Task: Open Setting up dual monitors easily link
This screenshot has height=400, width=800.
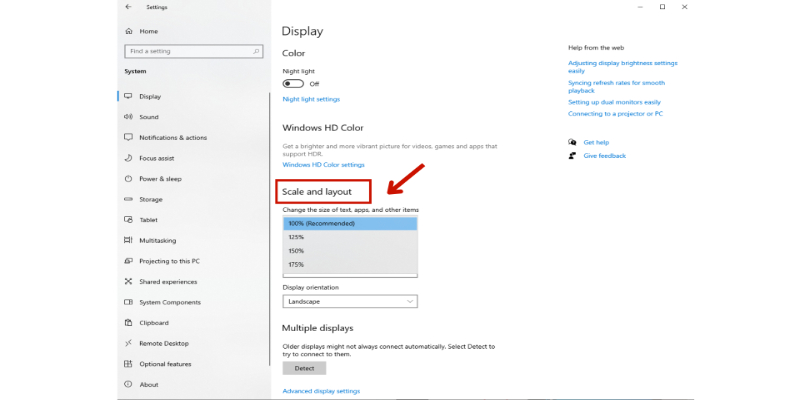Action: (x=614, y=102)
